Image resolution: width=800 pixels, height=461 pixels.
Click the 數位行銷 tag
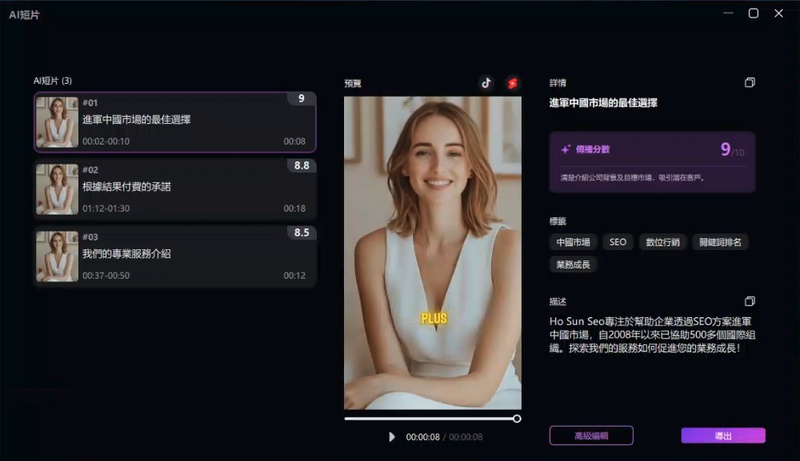[x=663, y=242]
